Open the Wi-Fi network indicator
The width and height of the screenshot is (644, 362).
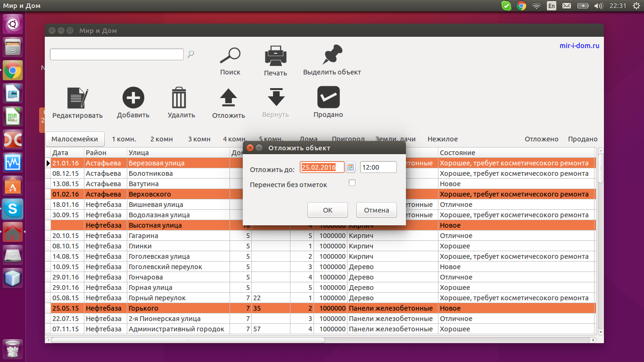click(536, 6)
